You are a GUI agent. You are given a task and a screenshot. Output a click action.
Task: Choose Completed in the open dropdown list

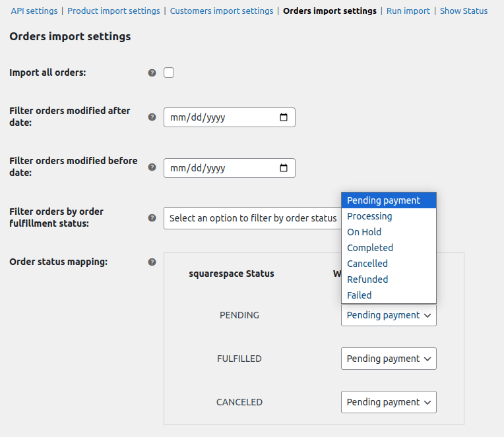tap(370, 248)
